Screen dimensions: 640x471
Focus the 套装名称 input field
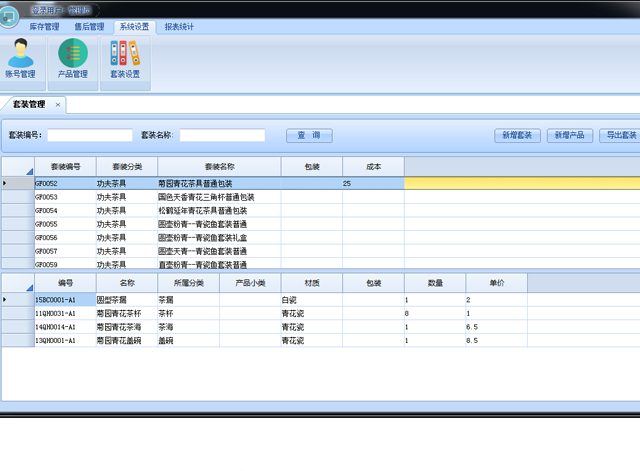click(x=222, y=135)
